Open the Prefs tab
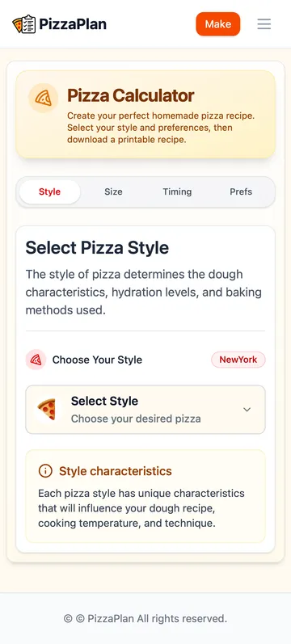The height and width of the screenshot is (644, 291). click(241, 192)
